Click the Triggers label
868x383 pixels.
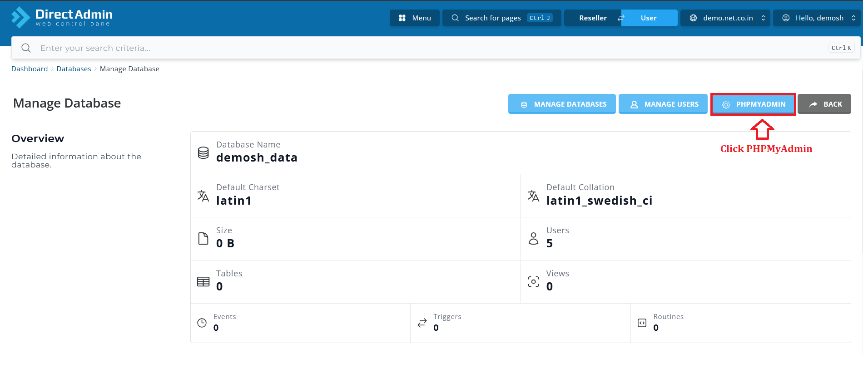pos(447,317)
